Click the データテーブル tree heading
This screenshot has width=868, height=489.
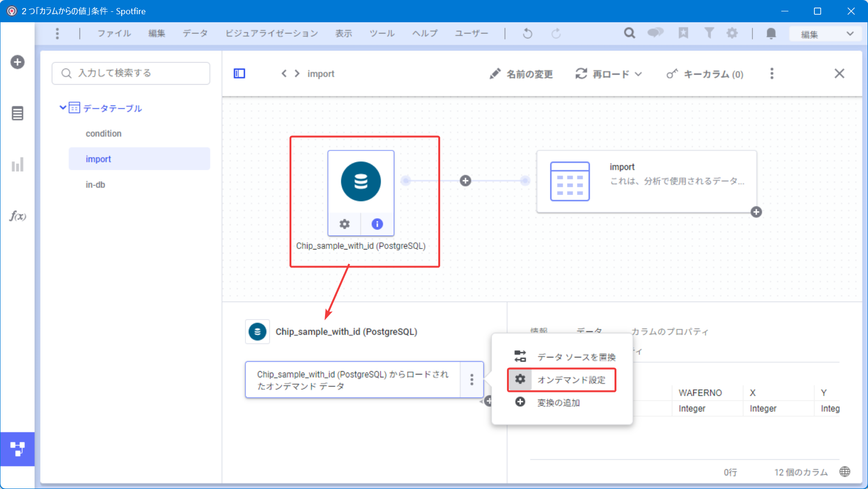[113, 108]
